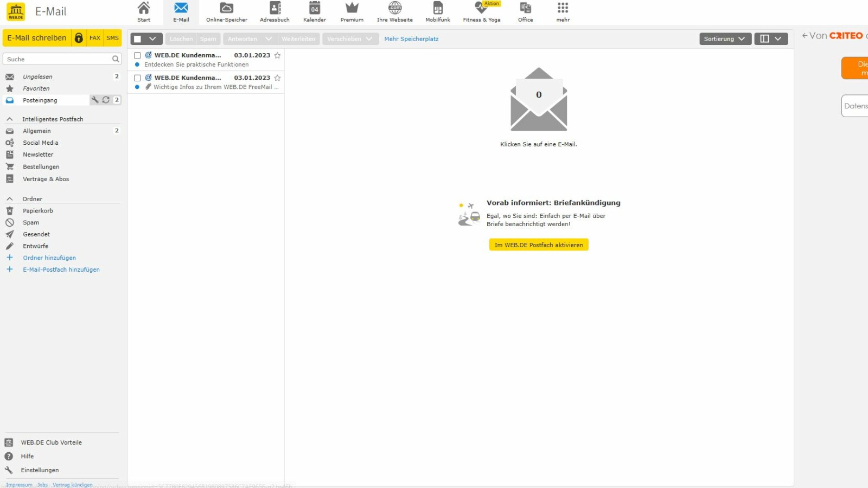Refresh the Posteingang with the refresh icon
Viewport: 868px width, 488px height.
point(105,100)
